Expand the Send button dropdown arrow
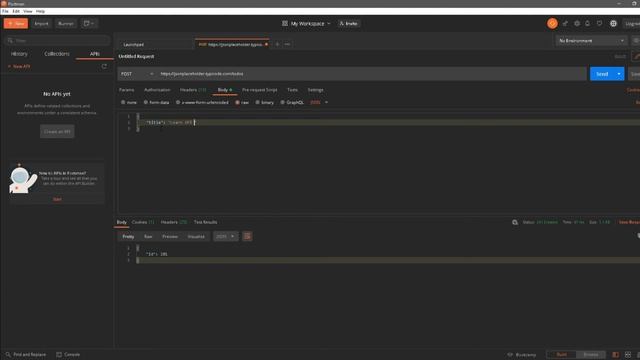This screenshot has height=360, width=640. tap(619, 74)
